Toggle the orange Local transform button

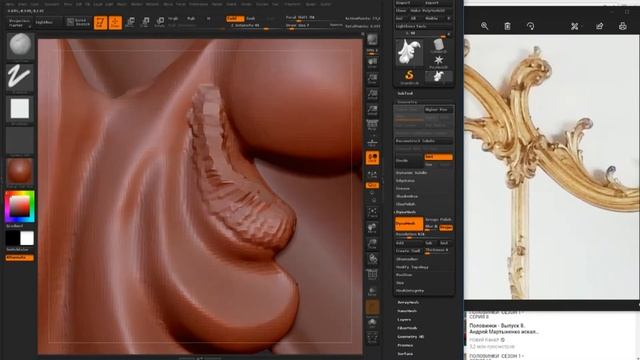tap(372, 158)
